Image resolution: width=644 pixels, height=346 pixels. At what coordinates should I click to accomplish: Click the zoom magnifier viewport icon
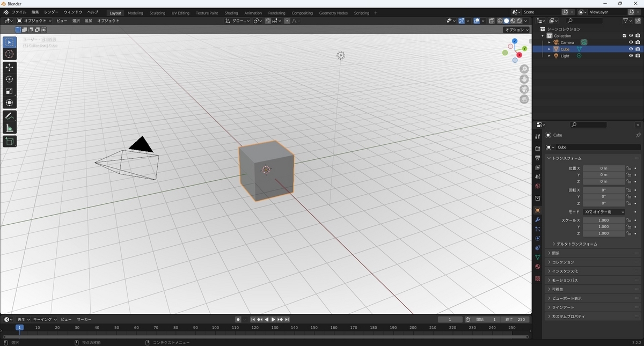(524, 69)
